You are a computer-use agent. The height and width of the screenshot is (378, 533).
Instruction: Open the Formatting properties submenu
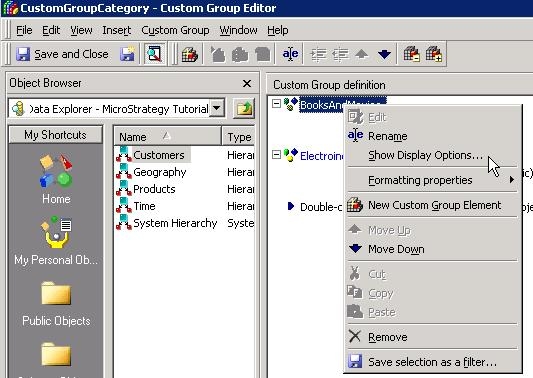[432, 180]
